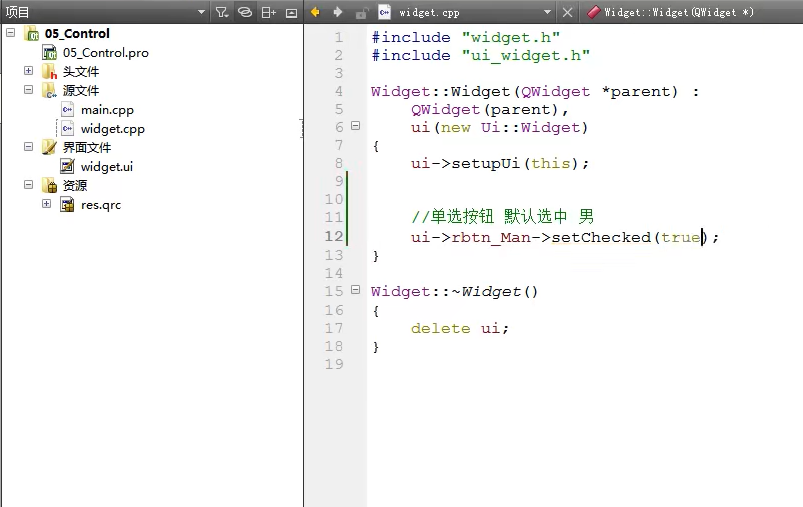The height and width of the screenshot is (507, 803).
Task: Go back with the yellow arrow
Action: [x=315, y=12]
